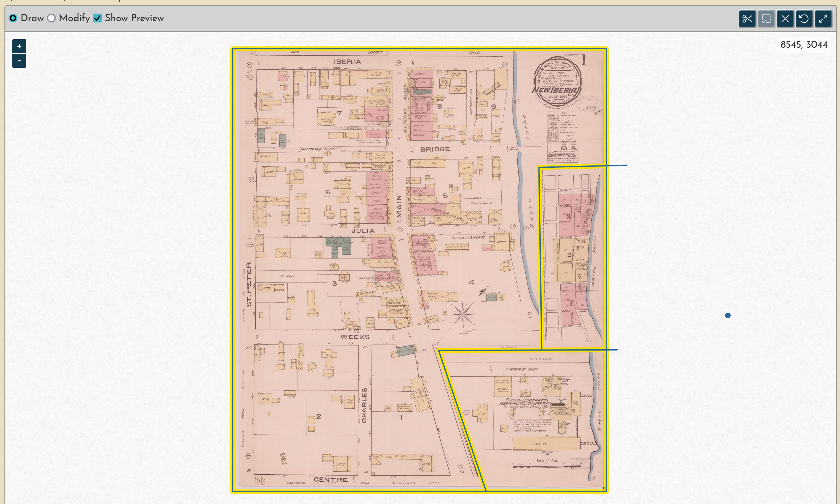Expand the map to fullscreen
Viewport: 840px width, 504px height.
click(x=823, y=19)
